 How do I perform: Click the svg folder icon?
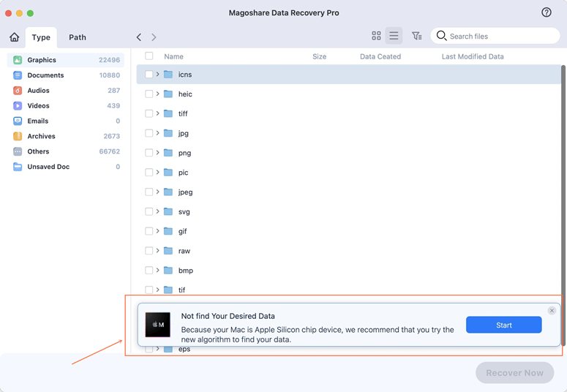(168, 211)
